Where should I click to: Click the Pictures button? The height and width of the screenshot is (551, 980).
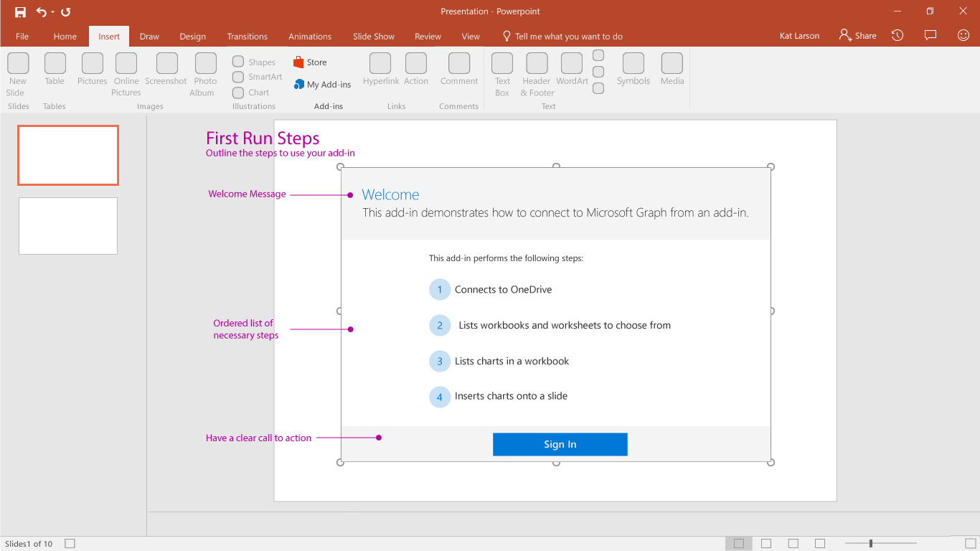(x=92, y=70)
